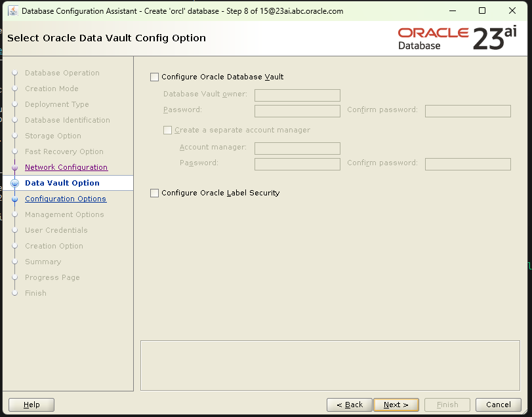
Task: Click the step bullet next to Network Configuration
Action: [x=14, y=167]
